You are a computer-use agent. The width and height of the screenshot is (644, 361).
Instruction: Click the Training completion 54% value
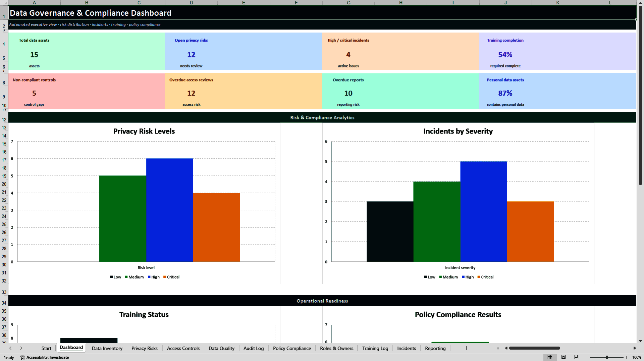pos(505,54)
